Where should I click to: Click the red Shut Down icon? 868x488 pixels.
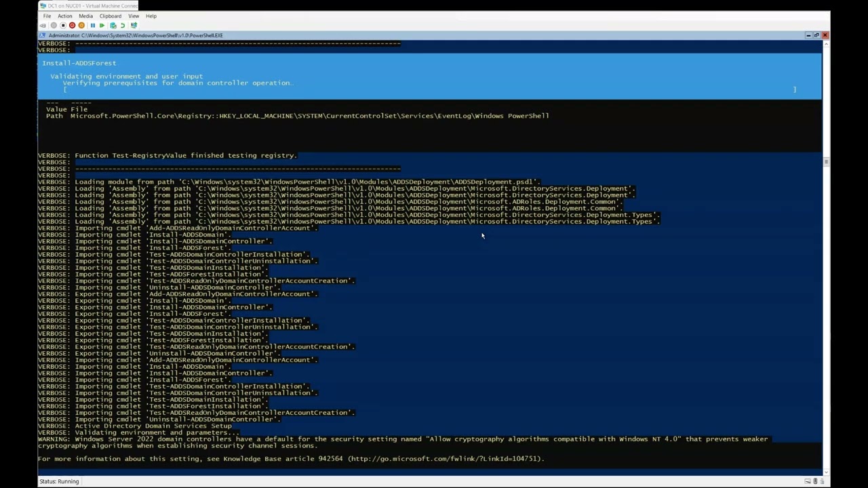click(x=72, y=26)
